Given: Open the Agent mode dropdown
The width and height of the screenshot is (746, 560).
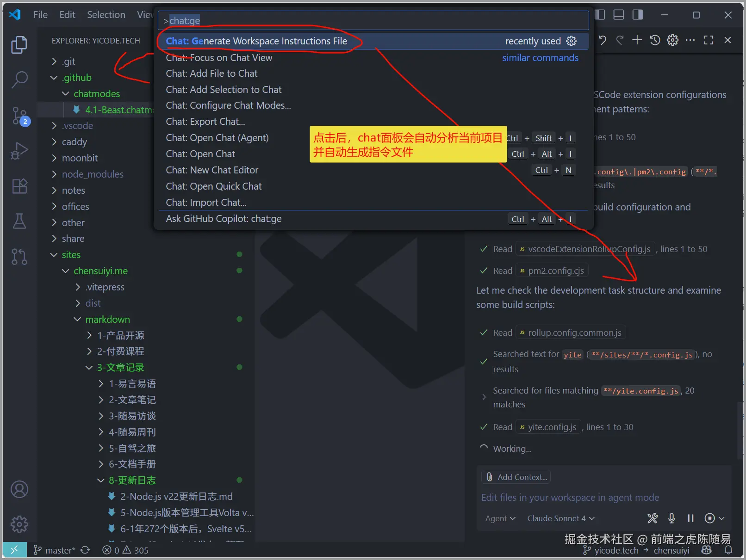Looking at the screenshot, I should [x=500, y=518].
